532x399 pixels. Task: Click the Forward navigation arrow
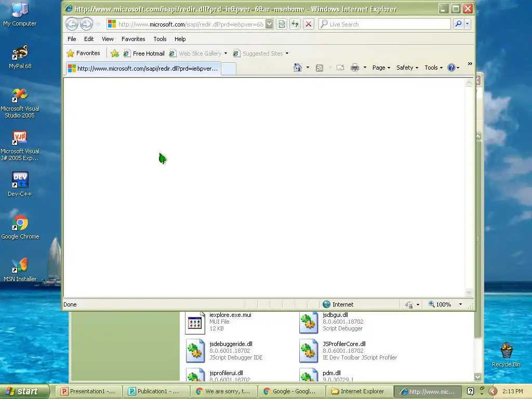tap(87, 24)
